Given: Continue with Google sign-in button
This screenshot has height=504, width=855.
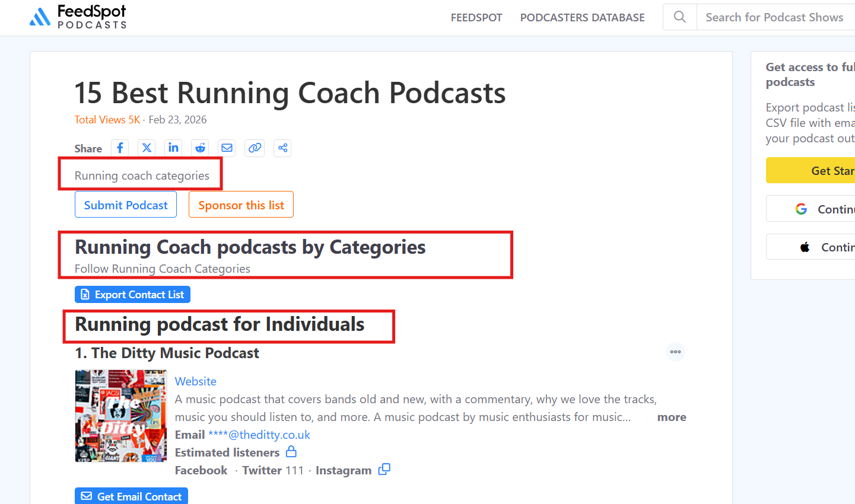Looking at the screenshot, I should [810, 209].
